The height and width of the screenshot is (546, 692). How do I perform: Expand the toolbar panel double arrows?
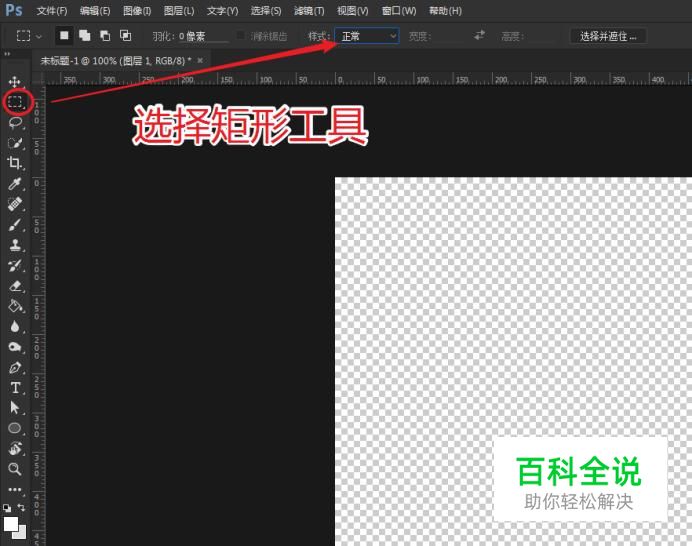7,53
